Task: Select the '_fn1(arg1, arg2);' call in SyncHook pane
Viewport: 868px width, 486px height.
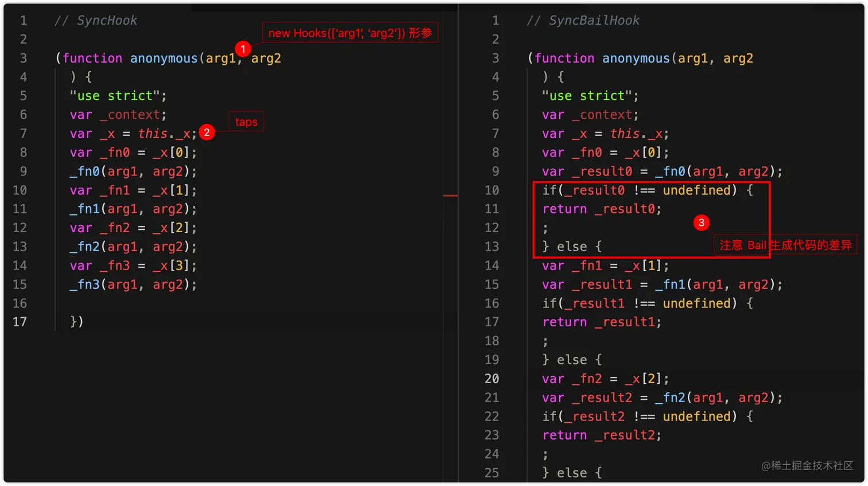Action: 133,209
